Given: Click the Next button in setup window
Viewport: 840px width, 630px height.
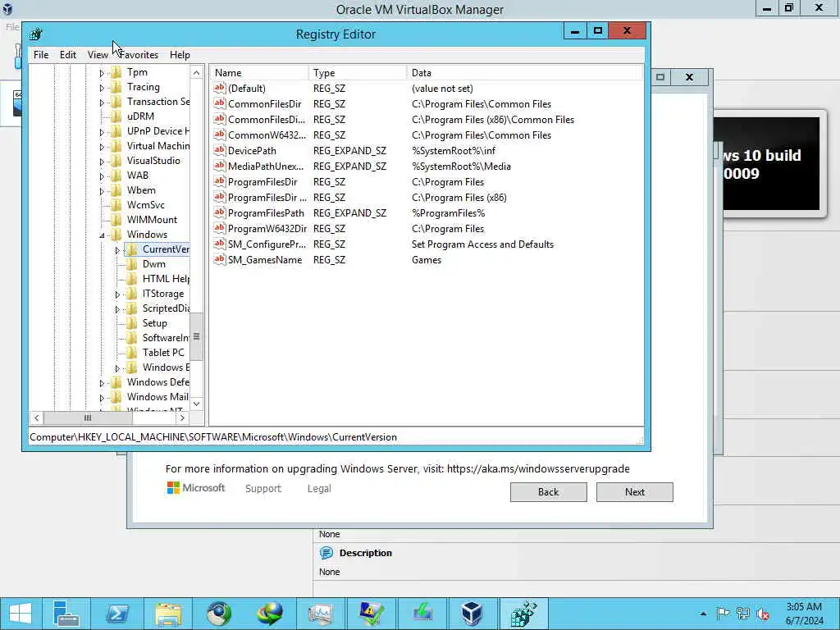Looking at the screenshot, I should 634,492.
